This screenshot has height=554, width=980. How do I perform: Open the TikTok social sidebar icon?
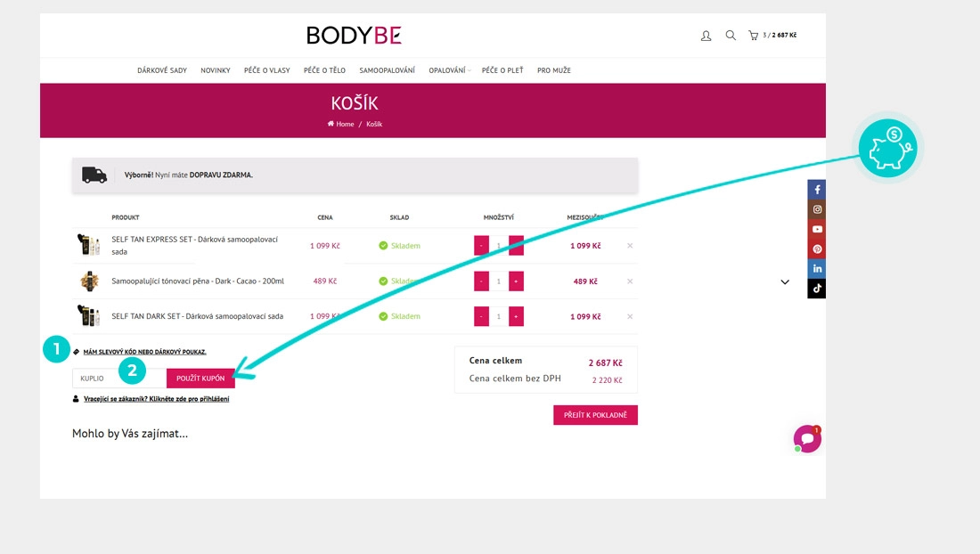pyautogui.click(x=817, y=288)
